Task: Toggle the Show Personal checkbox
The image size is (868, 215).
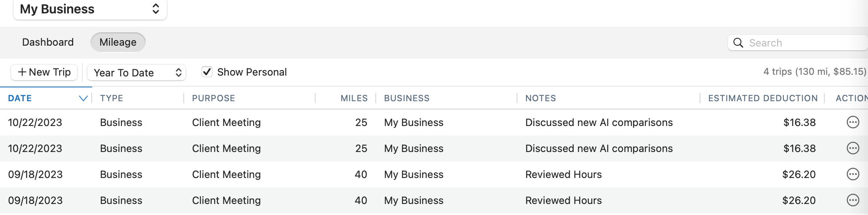Action: click(x=207, y=72)
